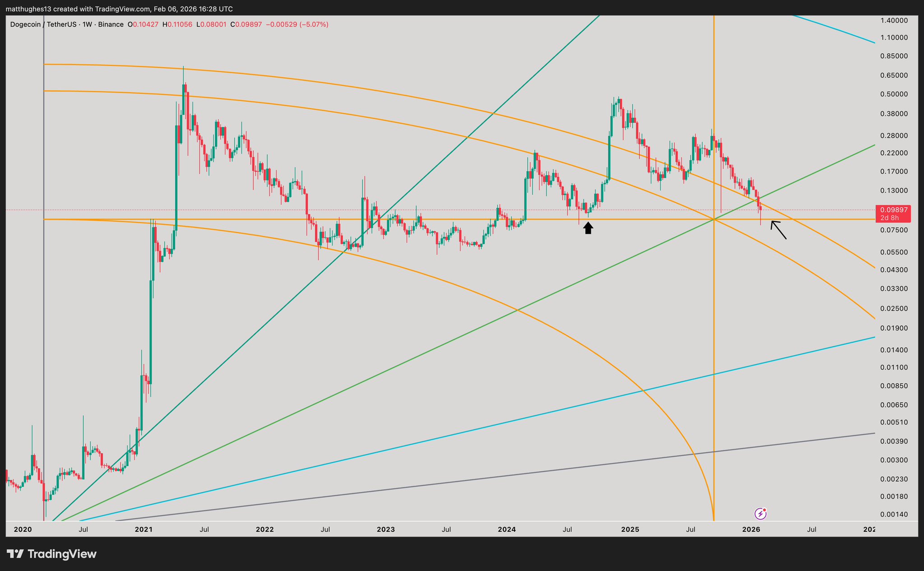Click the 0.00140 price scale label
Image resolution: width=924 pixels, height=571 pixels.
[x=894, y=514]
